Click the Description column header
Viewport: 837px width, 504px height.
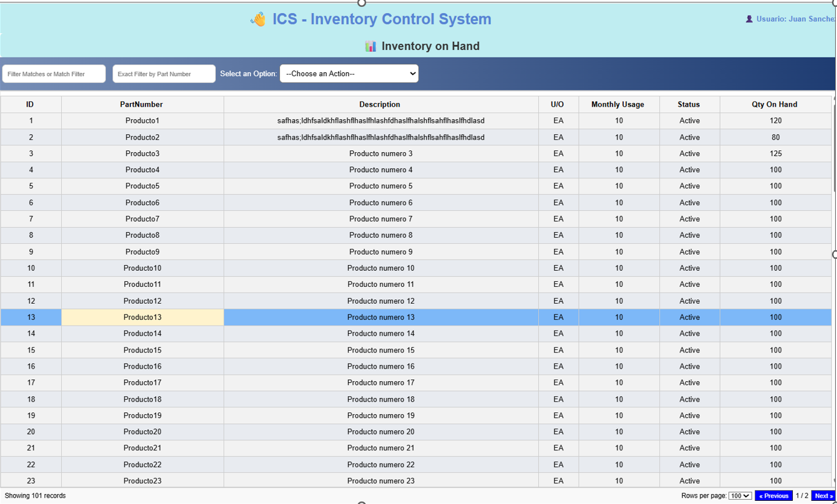380,104
